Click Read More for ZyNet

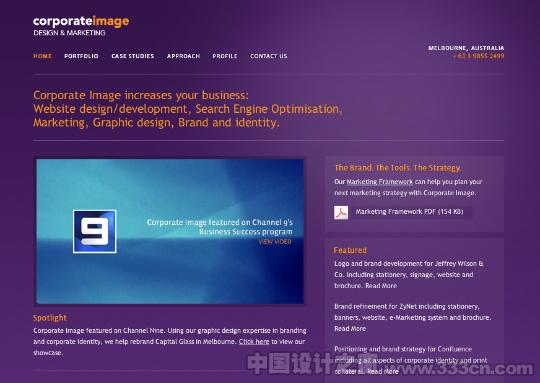point(350,329)
